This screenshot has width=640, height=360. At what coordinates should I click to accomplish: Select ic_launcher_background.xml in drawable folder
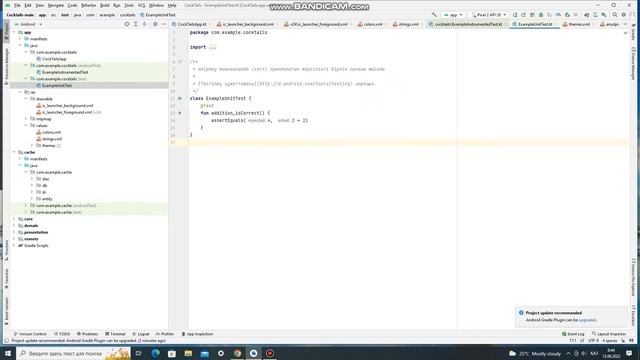[x=68, y=105]
